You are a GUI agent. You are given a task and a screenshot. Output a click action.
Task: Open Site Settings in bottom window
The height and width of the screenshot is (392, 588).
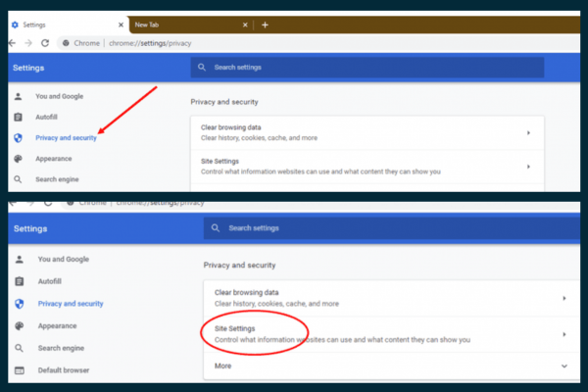coord(392,334)
